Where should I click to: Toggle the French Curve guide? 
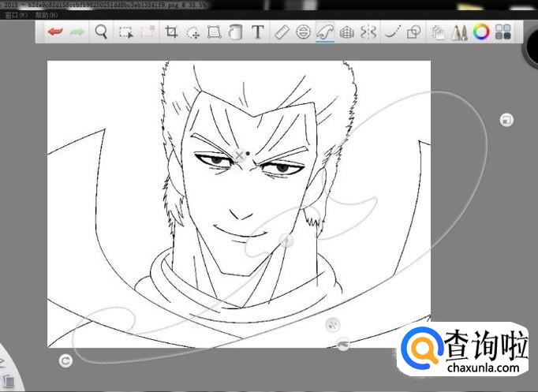325,32
